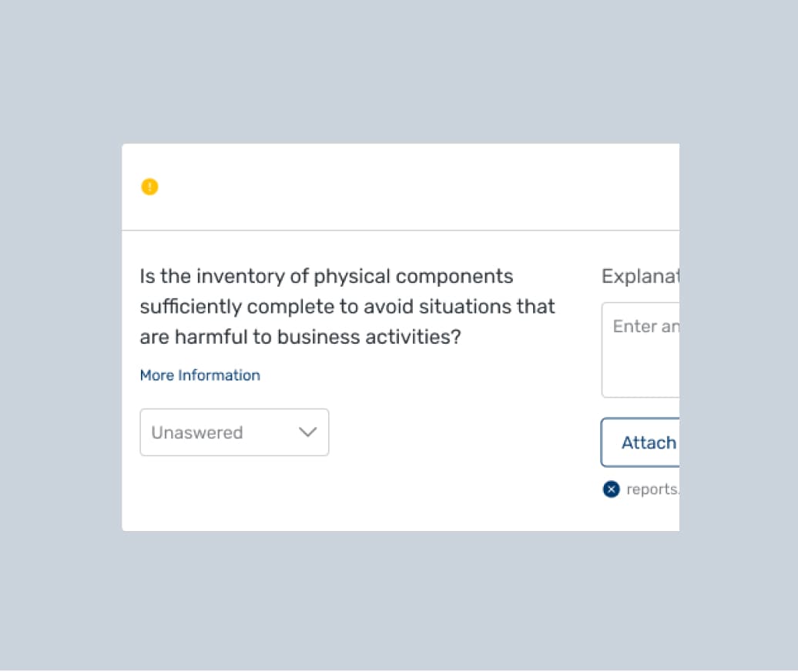
Task: Click the chevron arrow in Unanswered dropdown
Action: point(307,432)
